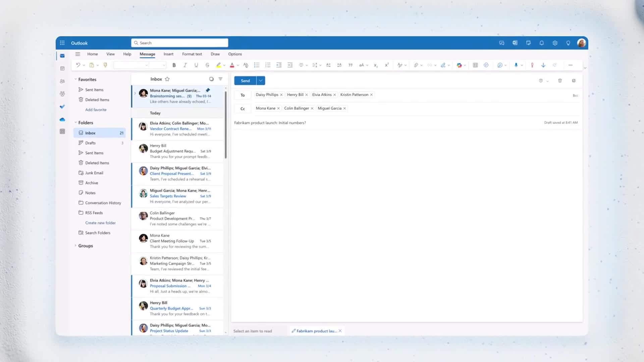
Task: Open To Do checkmark in left rail
Action: (x=62, y=107)
